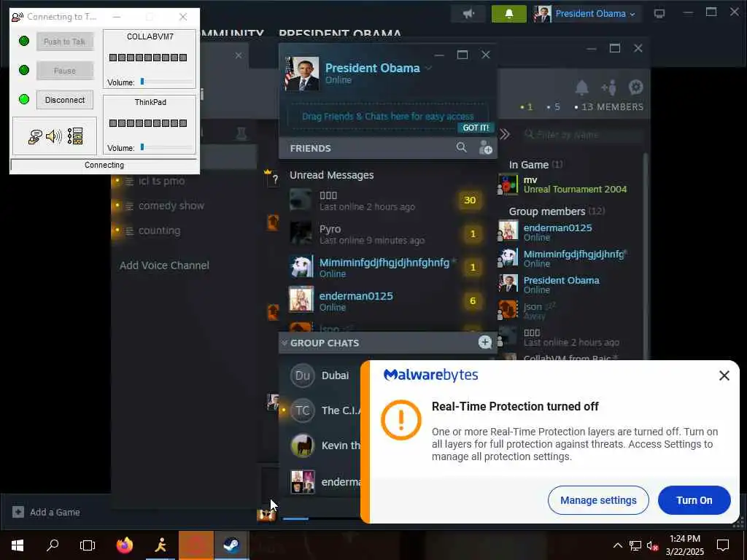Show hidden system tray icons
This screenshot has height=560, width=747.
pos(617,545)
